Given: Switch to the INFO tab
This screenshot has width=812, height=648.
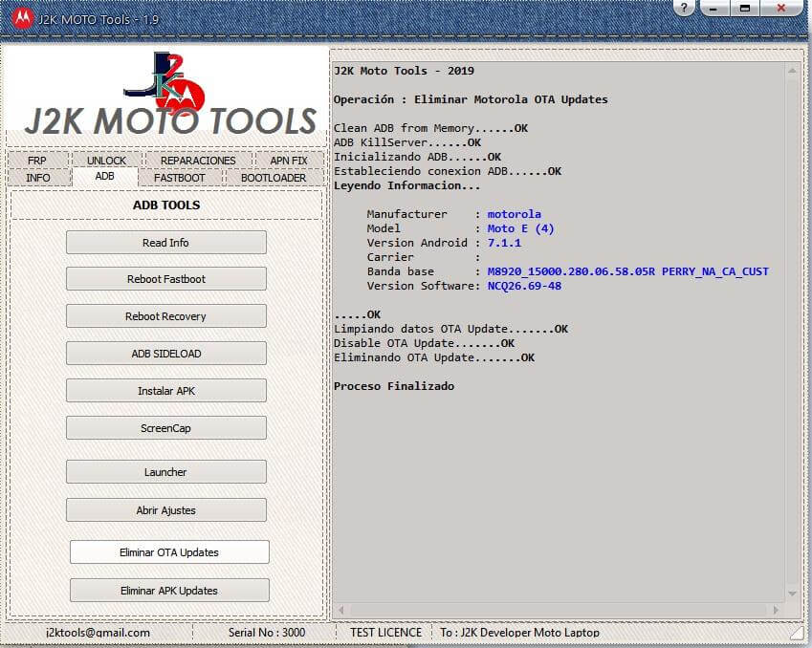Looking at the screenshot, I should click(38, 178).
